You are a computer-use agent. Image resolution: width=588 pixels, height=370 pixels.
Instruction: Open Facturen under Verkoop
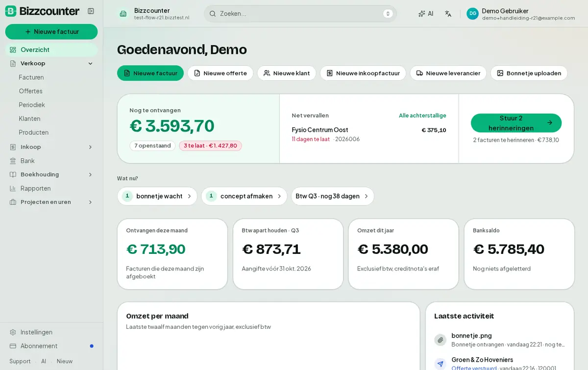[31, 77]
